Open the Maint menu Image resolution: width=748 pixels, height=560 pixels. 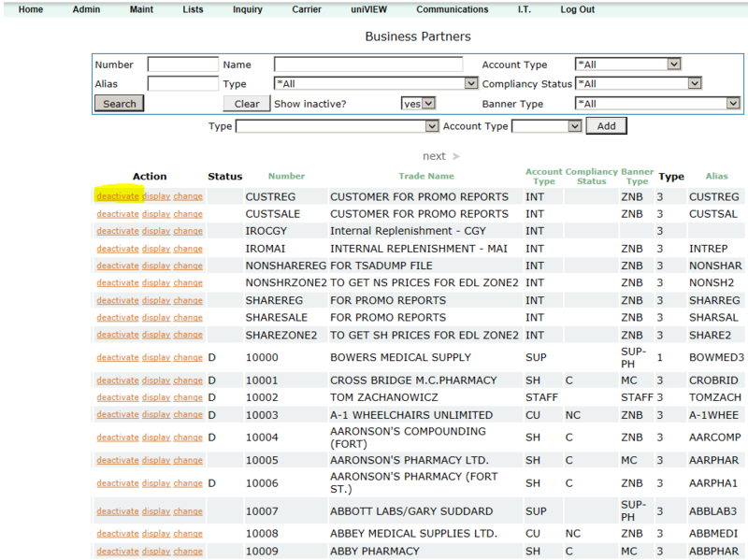(x=141, y=9)
